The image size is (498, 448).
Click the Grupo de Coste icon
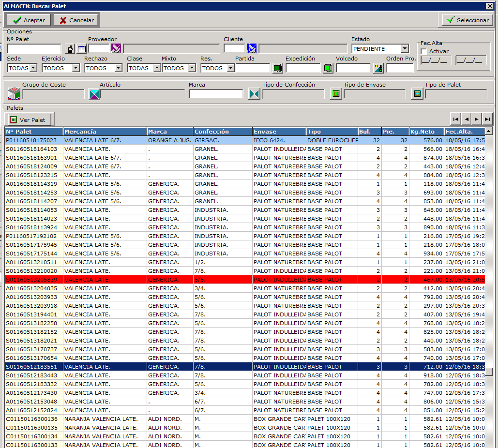[14, 94]
